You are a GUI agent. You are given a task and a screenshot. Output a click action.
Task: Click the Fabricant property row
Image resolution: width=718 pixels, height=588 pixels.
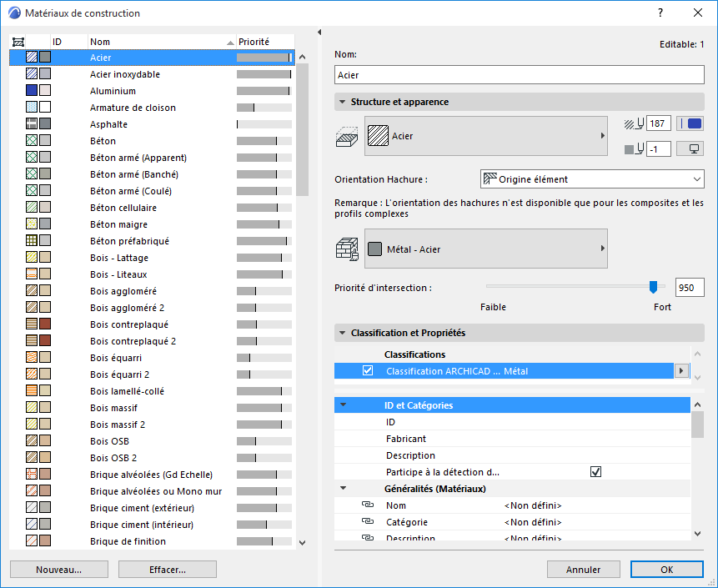point(512,438)
